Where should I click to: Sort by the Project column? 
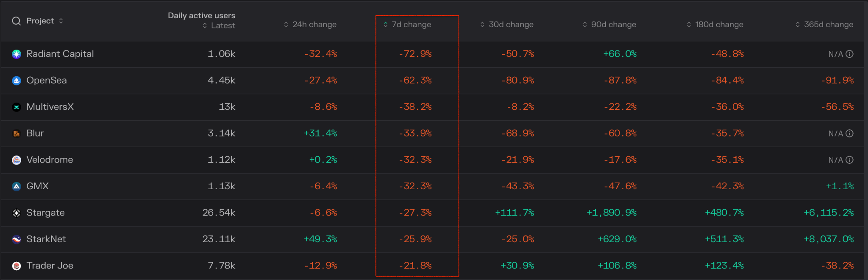(x=45, y=21)
